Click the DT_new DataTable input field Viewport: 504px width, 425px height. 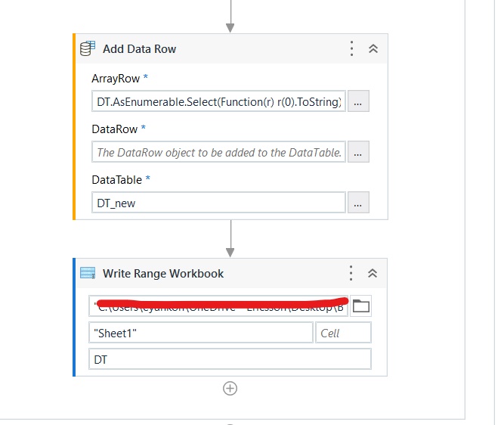tap(218, 203)
